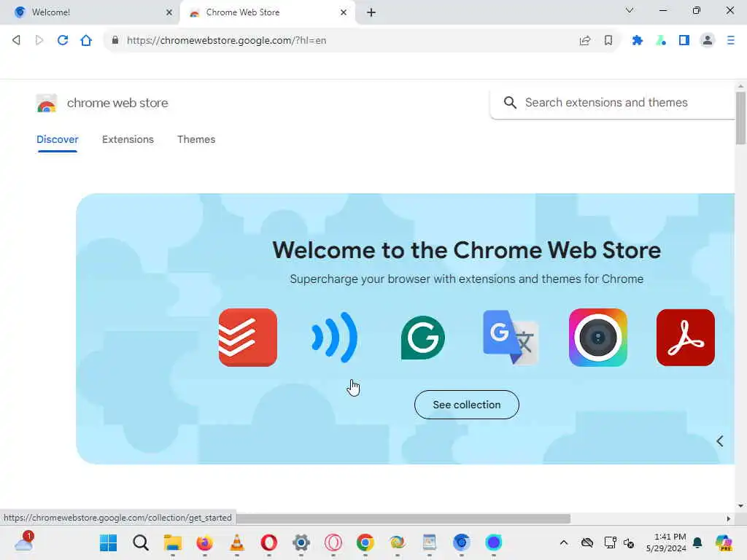Viewport: 747px width, 560px height.
Task: Click the forward navigation arrow
Action: pyautogui.click(x=39, y=41)
